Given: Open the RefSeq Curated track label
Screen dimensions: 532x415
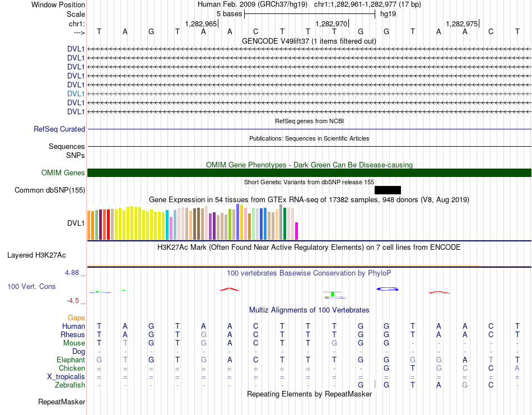Looking at the screenshot, I should click(59, 129).
